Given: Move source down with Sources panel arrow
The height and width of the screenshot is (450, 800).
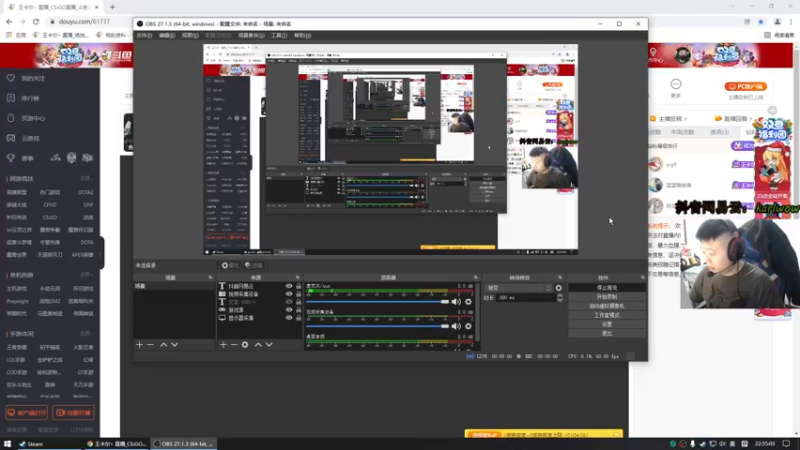Looking at the screenshot, I should (x=269, y=345).
